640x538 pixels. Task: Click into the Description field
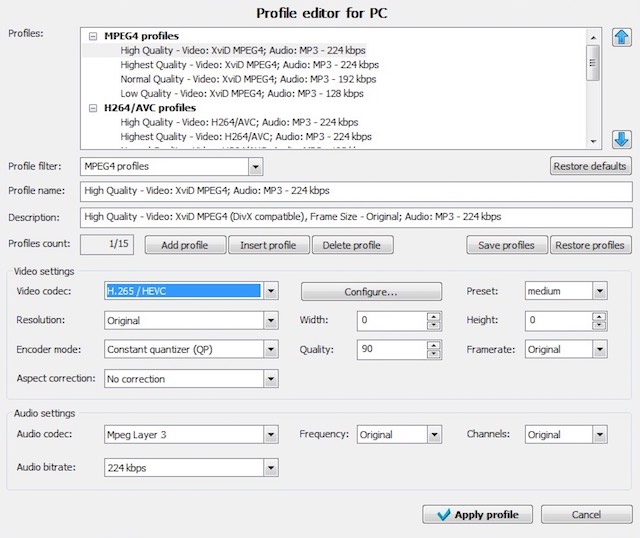[356, 217]
